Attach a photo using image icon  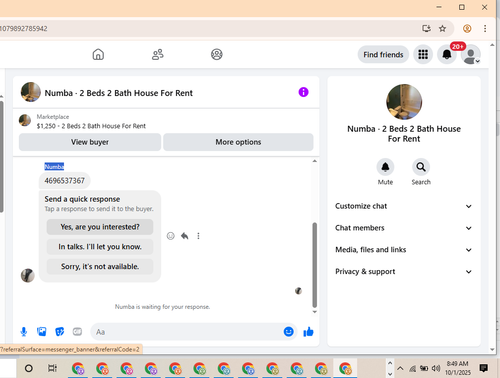42,332
